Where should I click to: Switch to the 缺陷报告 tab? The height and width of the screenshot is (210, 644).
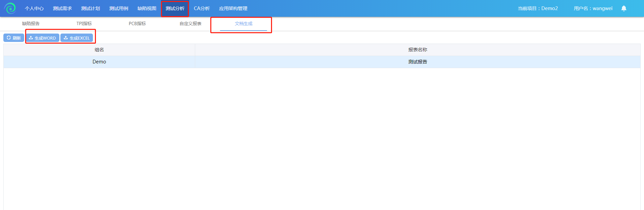[31, 23]
